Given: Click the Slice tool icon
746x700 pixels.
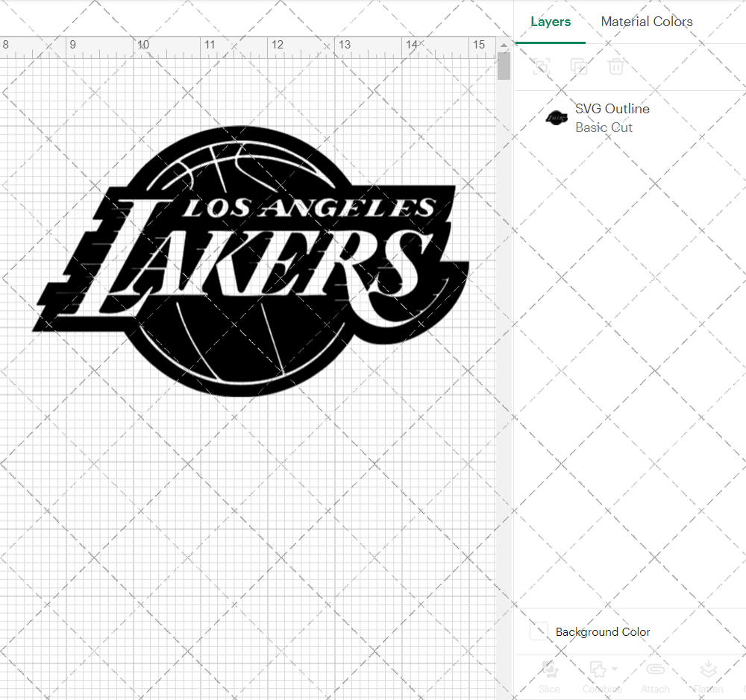Looking at the screenshot, I should [550, 669].
